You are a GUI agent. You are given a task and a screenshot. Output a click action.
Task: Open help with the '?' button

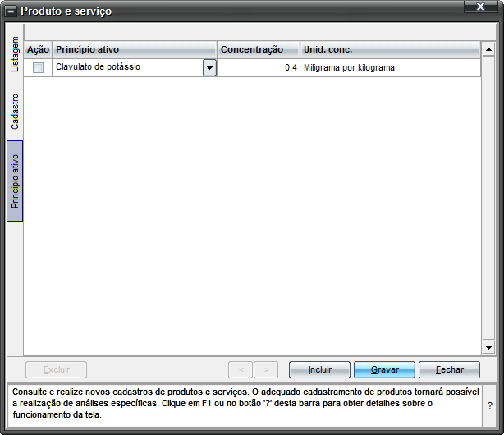(489, 405)
